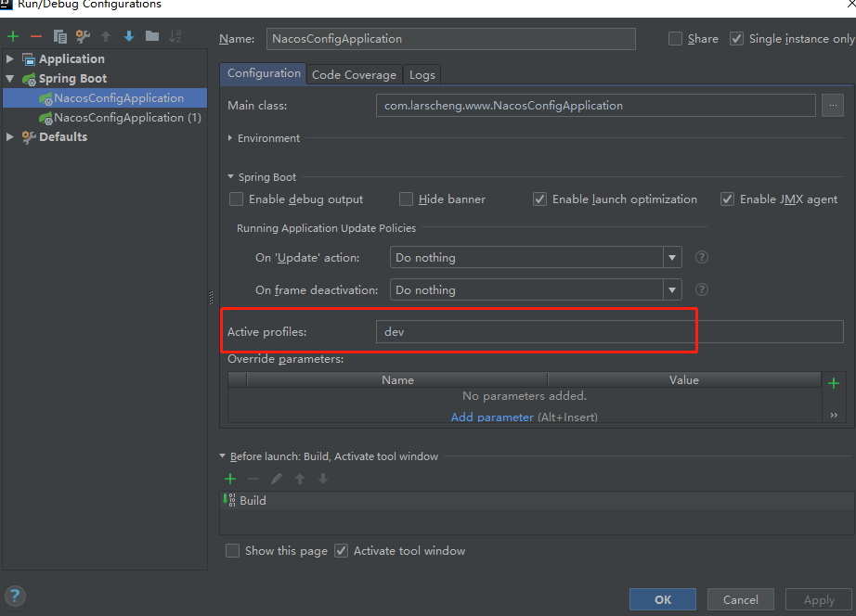The image size is (856, 616).
Task: Disable Enable launch optimization checkbox
Action: pos(540,199)
